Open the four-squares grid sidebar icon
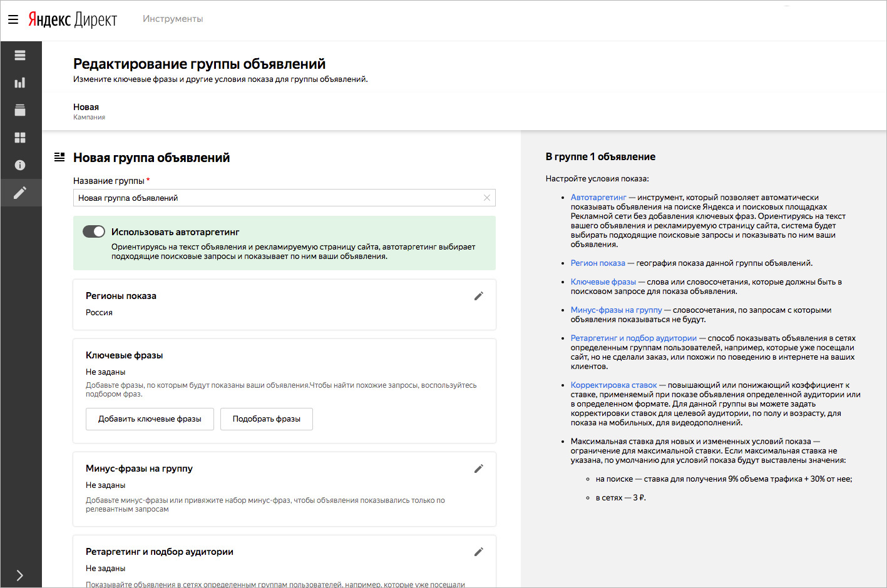 pos(20,138)
